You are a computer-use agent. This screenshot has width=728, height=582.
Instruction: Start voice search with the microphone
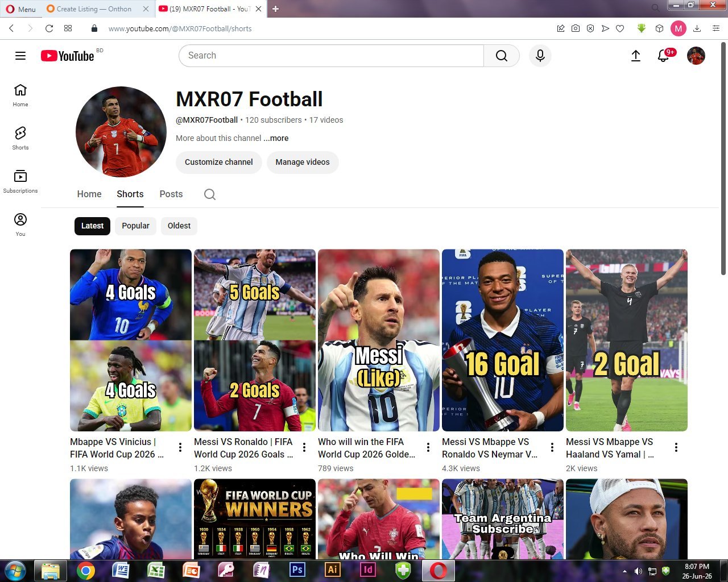540,56
